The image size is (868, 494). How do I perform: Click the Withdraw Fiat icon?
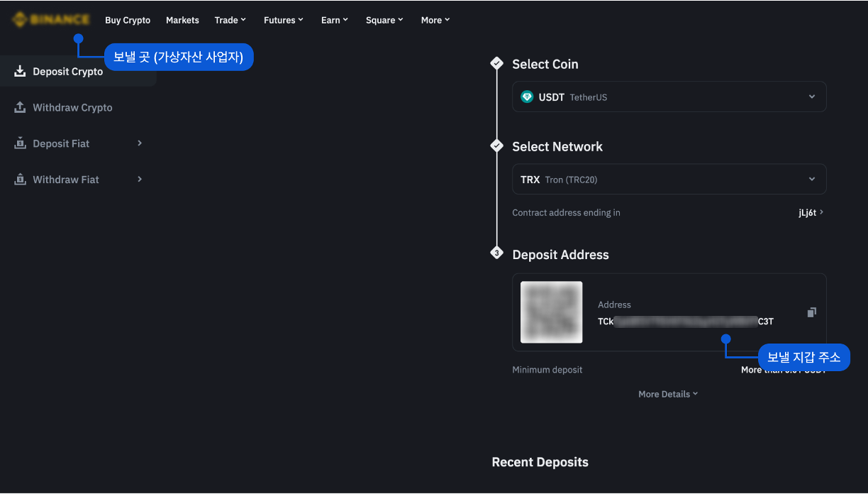click(x=20, y=179)
